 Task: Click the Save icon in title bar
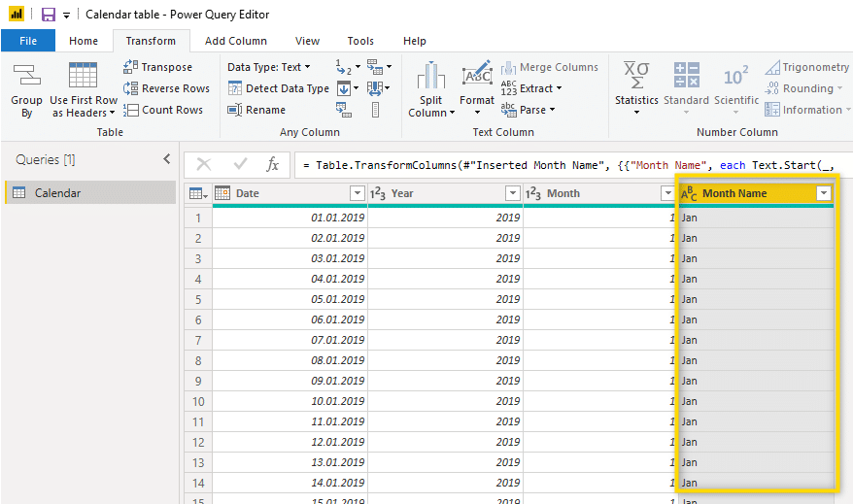click(48, 15)
